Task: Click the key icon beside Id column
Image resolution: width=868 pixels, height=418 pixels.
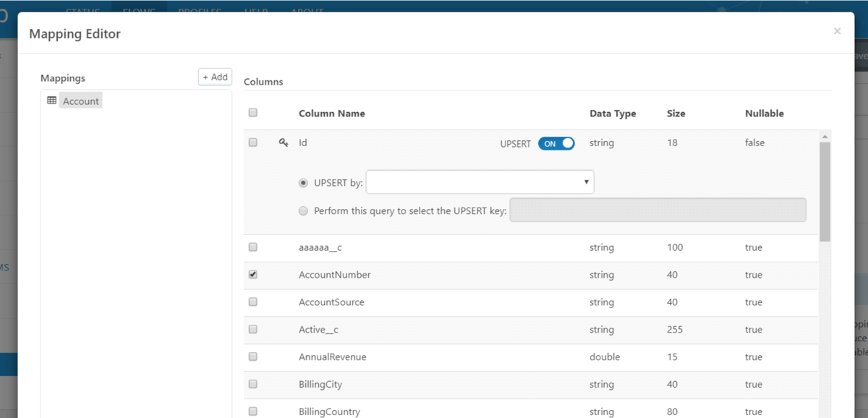Action: 284,143
